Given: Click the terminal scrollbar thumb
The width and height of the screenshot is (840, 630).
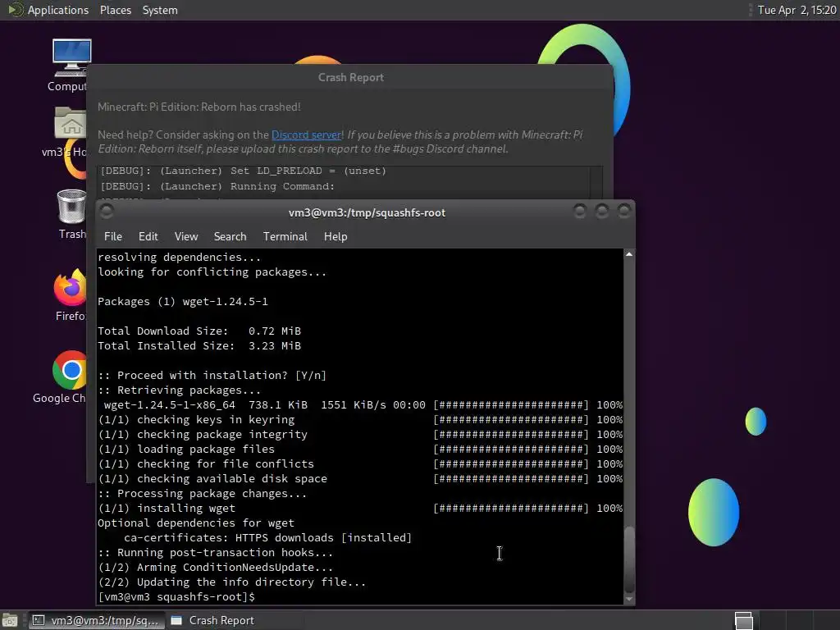Looking at the screenshot, I should click(629, 559).
